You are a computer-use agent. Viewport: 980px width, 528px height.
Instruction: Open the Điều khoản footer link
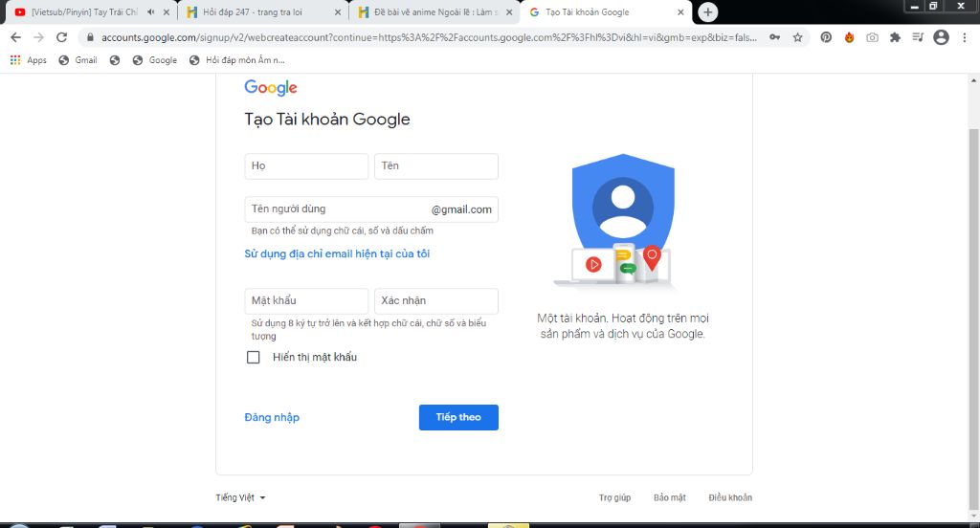[x=730, y=497]
